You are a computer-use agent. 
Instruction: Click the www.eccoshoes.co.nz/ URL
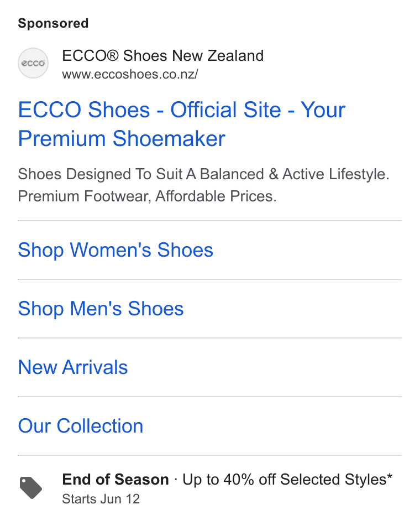(x=130, y=74)
